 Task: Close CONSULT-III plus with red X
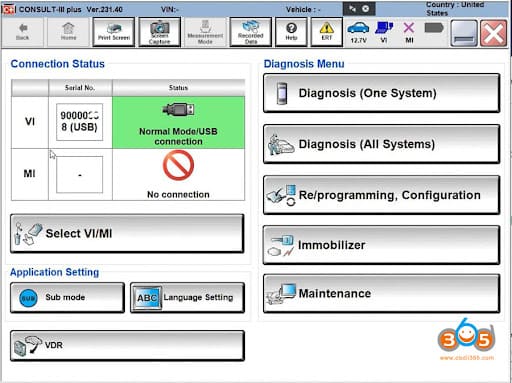(x=493, y=33)
